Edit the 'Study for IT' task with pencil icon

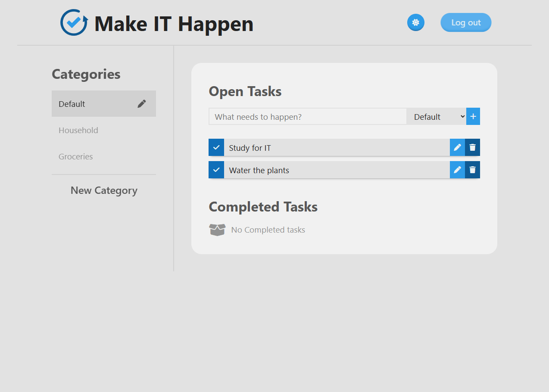[457, 147]
